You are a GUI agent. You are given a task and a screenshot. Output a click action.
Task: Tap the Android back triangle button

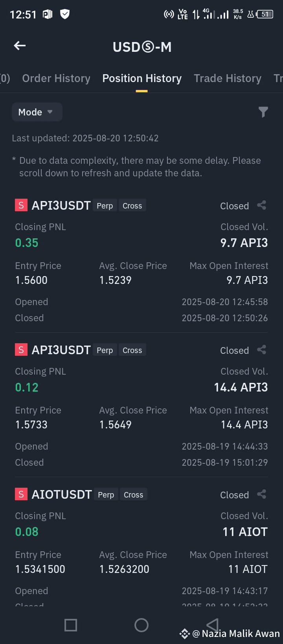[x=212, y=624]
